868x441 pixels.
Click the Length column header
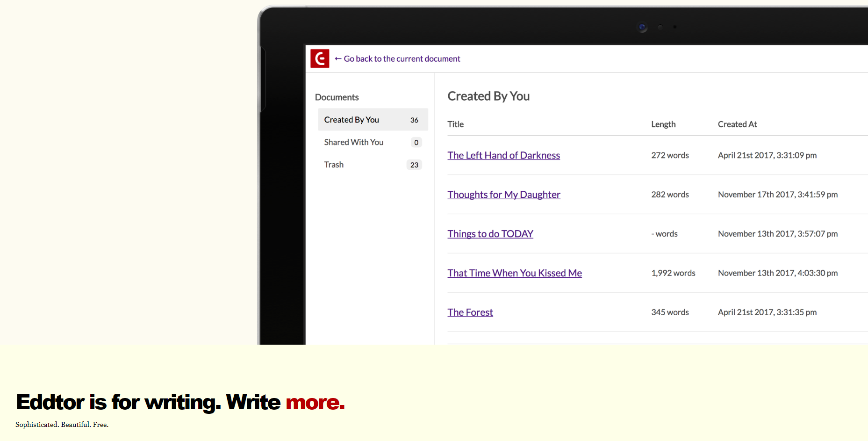[x=663, y=124]
